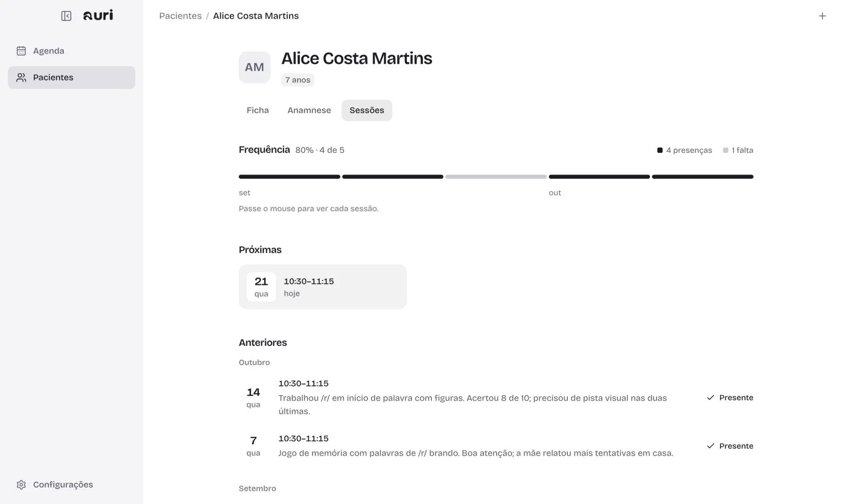Screen dimensions: 849x504
Task: Open the upcoming session card for day 21
Action: [323, 286]
